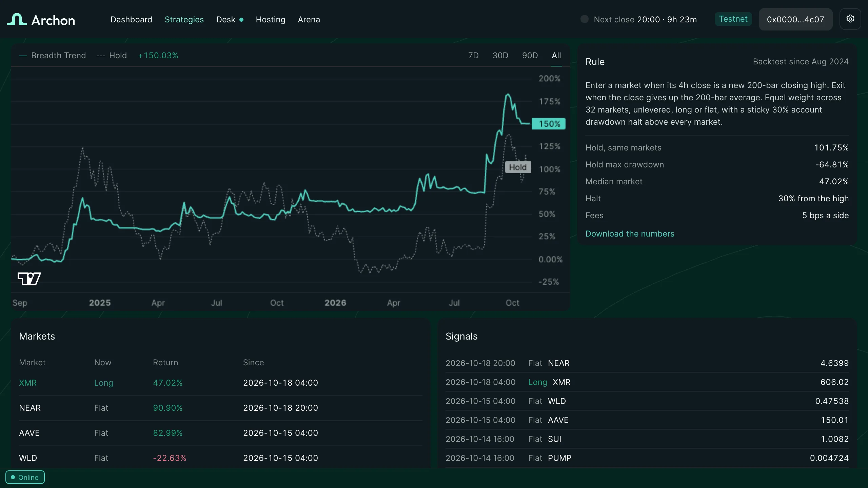Open the XMR market row
868x488 pixels.
(220, 383)
